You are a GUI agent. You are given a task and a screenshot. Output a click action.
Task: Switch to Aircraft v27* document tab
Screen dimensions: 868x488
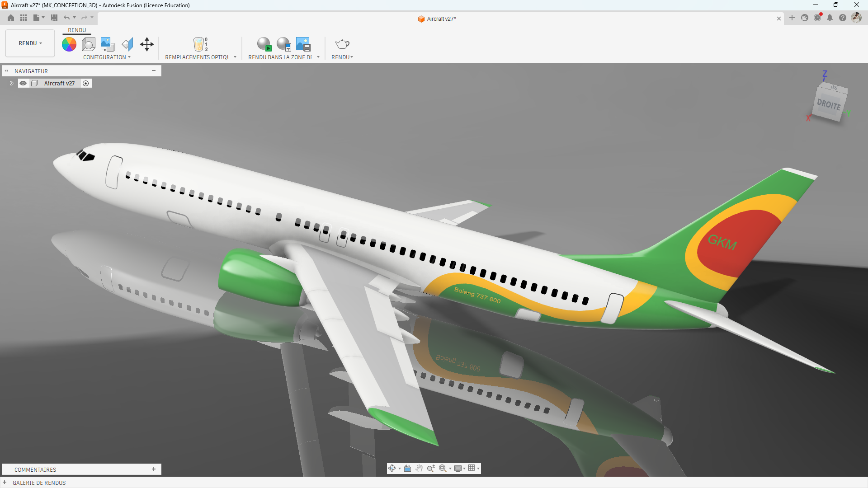pos(437,19)
